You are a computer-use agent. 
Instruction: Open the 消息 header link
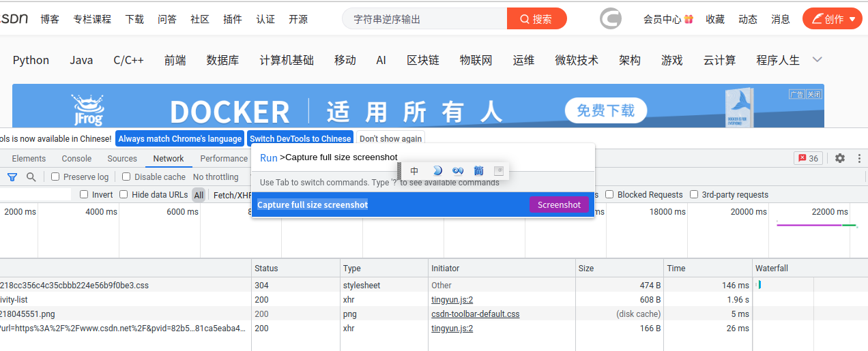point(781,19)
